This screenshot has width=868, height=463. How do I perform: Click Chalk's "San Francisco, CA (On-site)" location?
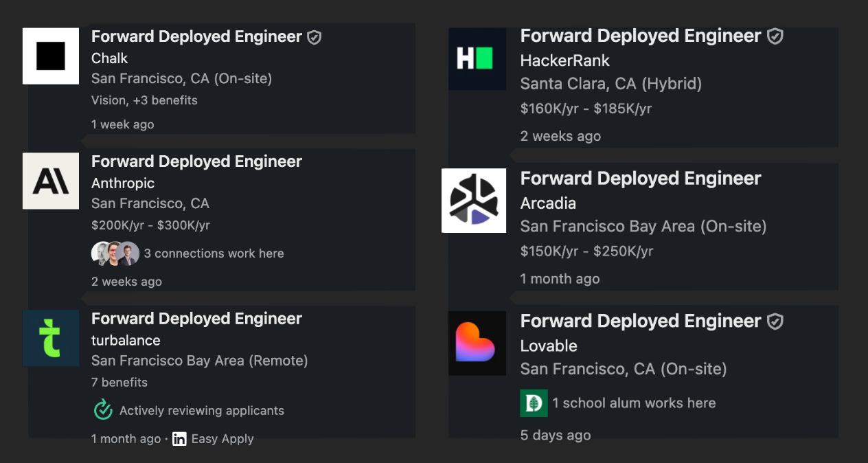tap(182, 78)
